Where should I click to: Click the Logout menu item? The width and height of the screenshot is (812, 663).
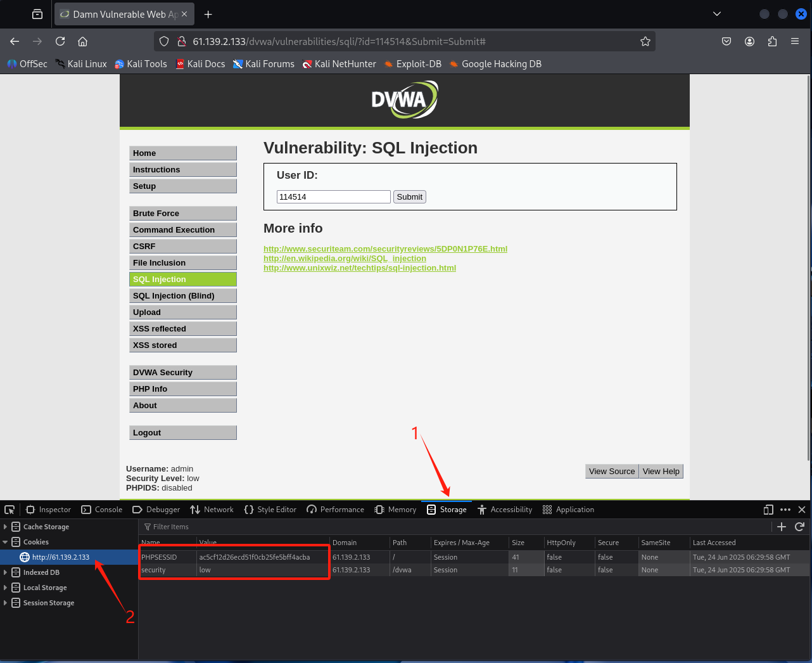click(183, 432)
